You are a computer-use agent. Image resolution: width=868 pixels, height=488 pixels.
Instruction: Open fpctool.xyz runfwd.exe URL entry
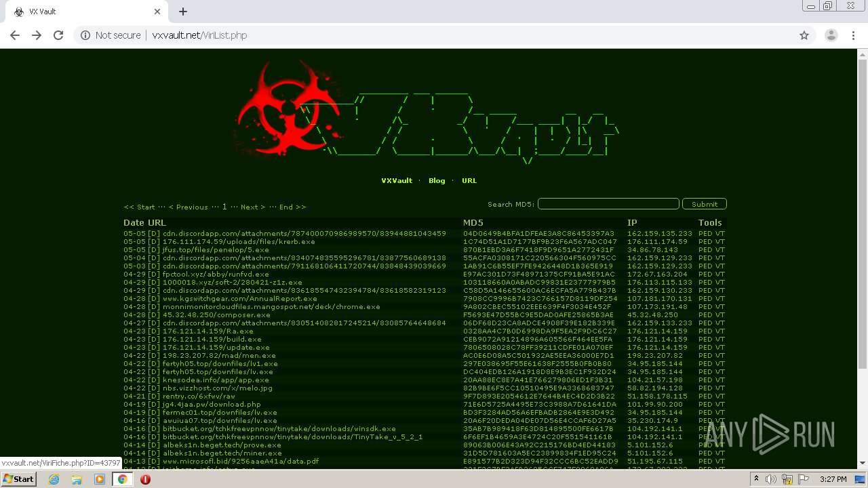point(216,274)
